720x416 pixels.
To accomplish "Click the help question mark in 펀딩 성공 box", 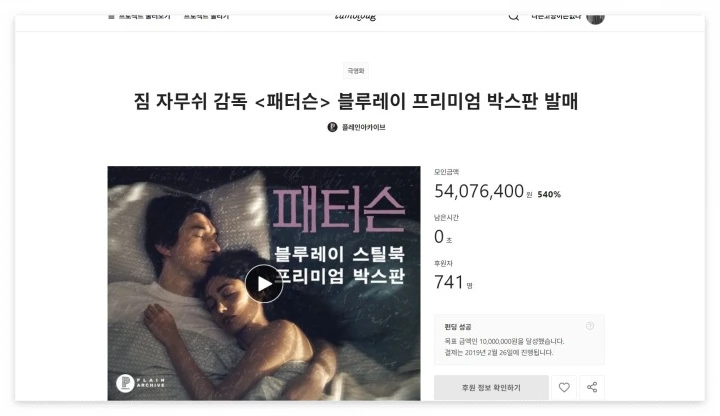I will 590,326.
